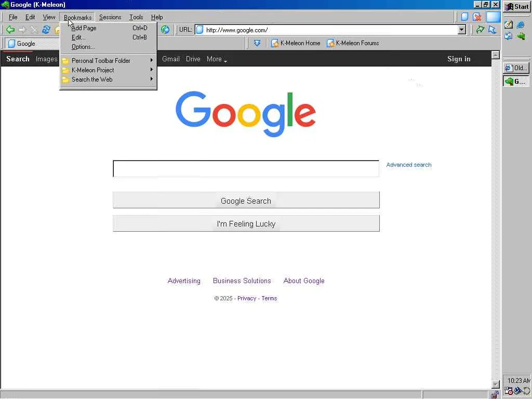Click the Windows Start button
The width and height of the screenshot is (532, 399).
(x=517, y=7)
